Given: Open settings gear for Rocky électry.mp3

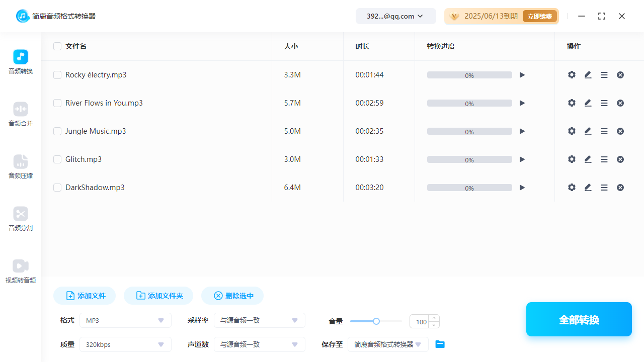Looking at the screenshot, I should tap(572, 75).
